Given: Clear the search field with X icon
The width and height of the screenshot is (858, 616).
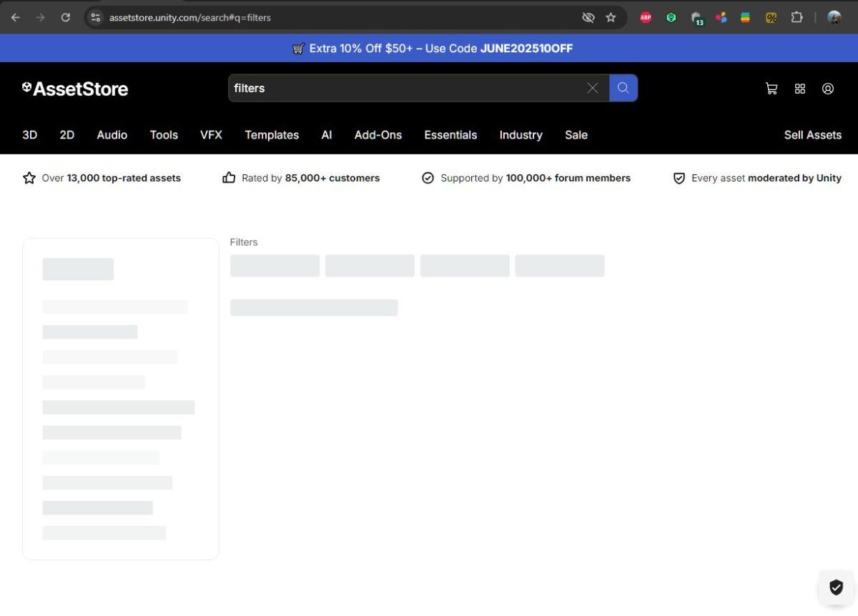Looking at the screenshot, I should tap(593, 88).
